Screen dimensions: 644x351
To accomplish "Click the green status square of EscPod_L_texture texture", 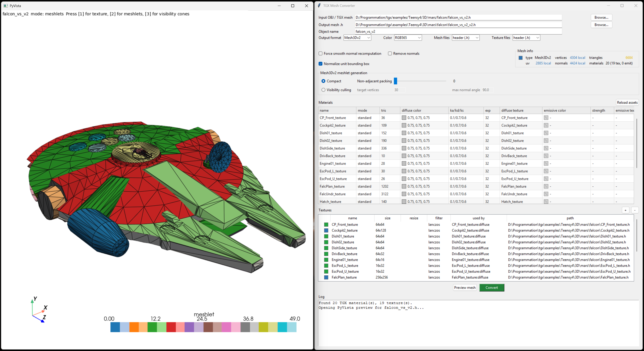I will pyautogui.click(x=326, y=266).
